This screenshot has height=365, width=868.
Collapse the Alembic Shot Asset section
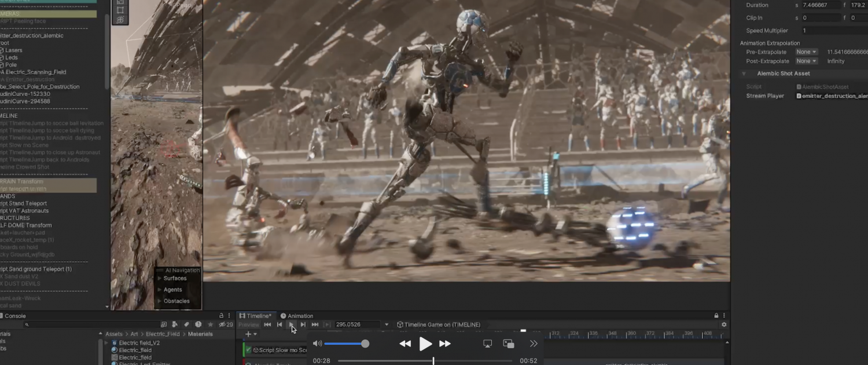click(x=744, y=74)
